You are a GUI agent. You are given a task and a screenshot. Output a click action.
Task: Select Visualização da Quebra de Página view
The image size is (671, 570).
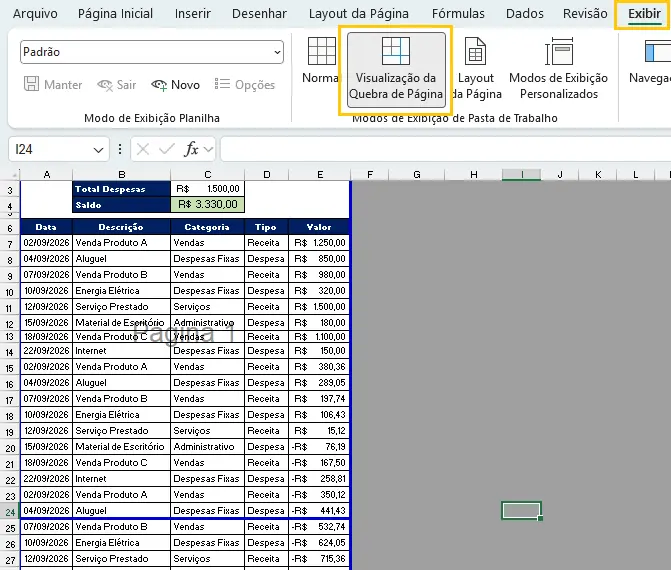point(396,70)
